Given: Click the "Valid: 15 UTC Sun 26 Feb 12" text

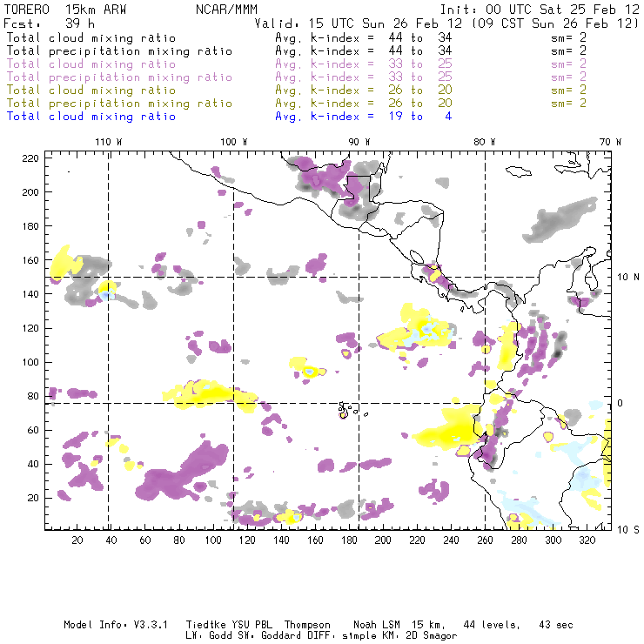Looking at the screenshot, I should [359, 23].
